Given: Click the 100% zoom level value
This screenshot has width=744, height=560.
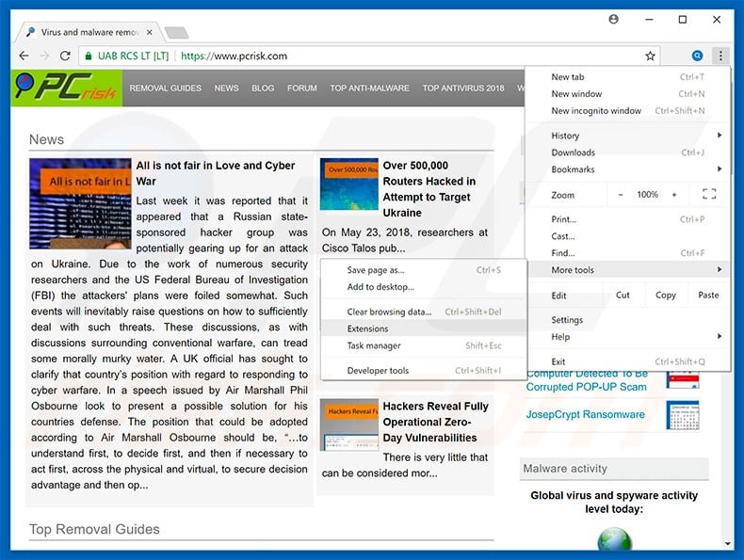Looking at the screenshot, I should point(647,195).
